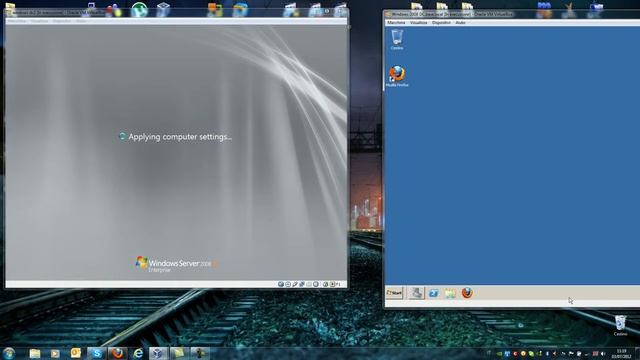Viewport: 640px width, 360px height.
Task: Click 'Applying computer settings...' text in left VM
Action: (x=180, y=137)
